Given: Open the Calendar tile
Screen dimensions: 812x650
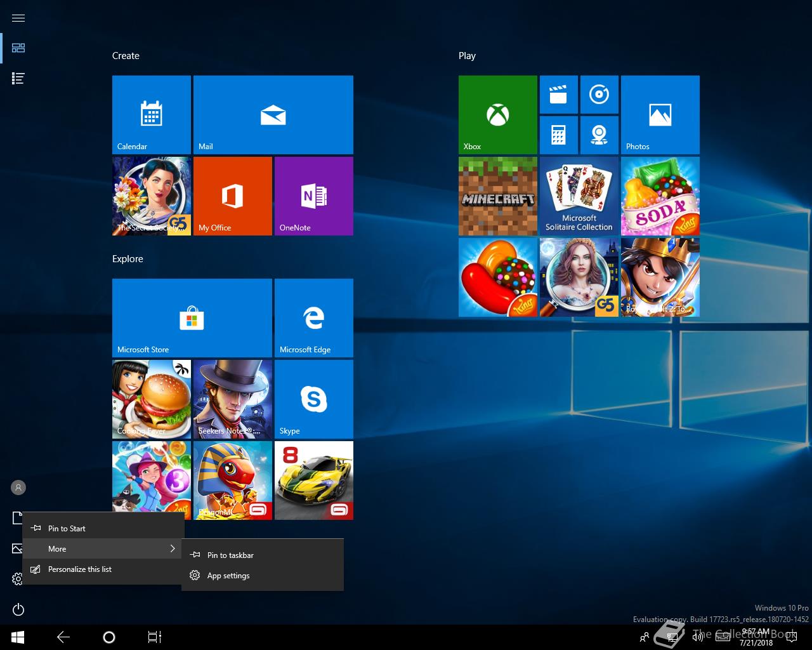Looking at the screenshot, I should coord(152,115).
